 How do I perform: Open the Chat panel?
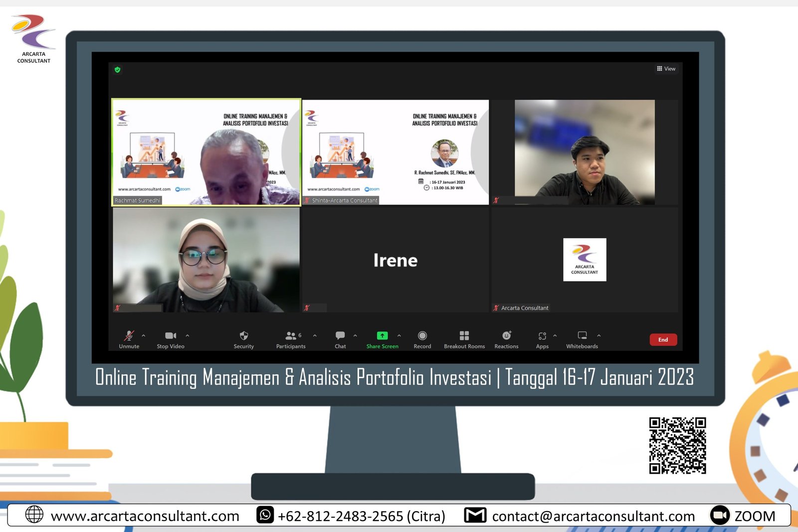[x=340, y=336]
